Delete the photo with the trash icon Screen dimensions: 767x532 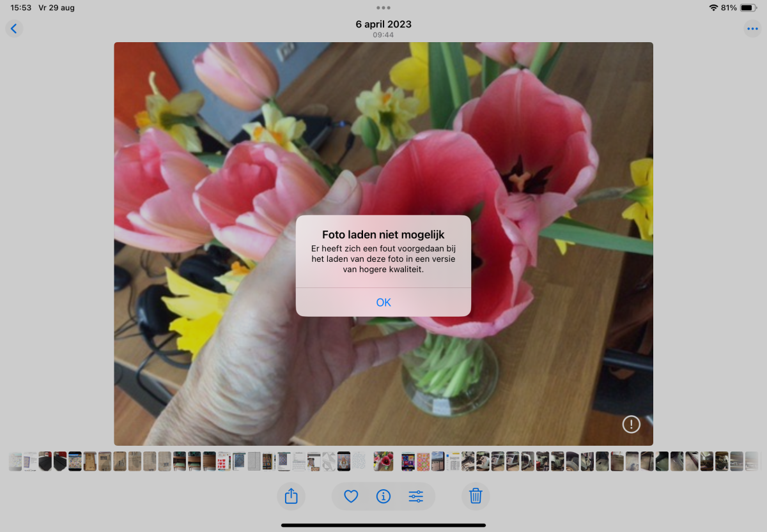[476, 496]
